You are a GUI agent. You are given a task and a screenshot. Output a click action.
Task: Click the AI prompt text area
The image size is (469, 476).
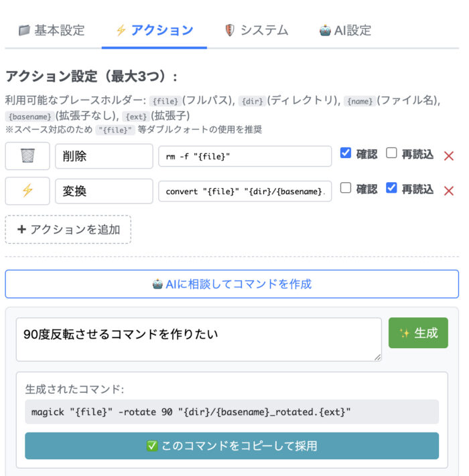click(x=199, y=339)
